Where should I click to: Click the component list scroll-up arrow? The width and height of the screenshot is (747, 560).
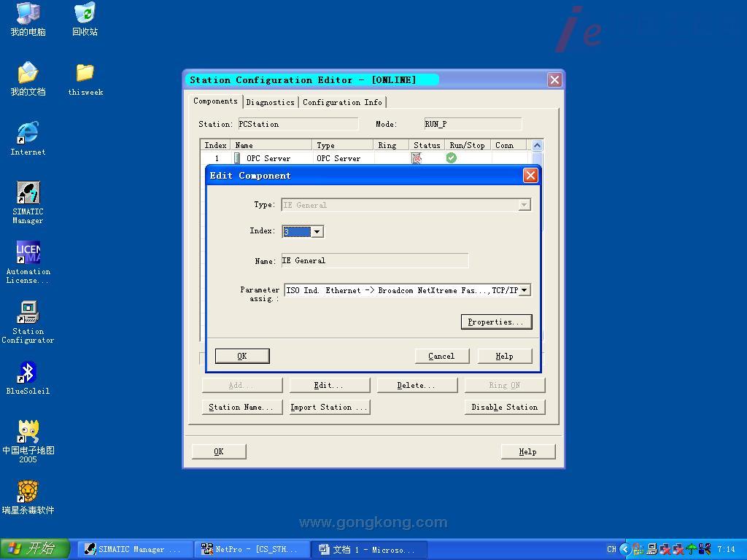pos(538,145)
